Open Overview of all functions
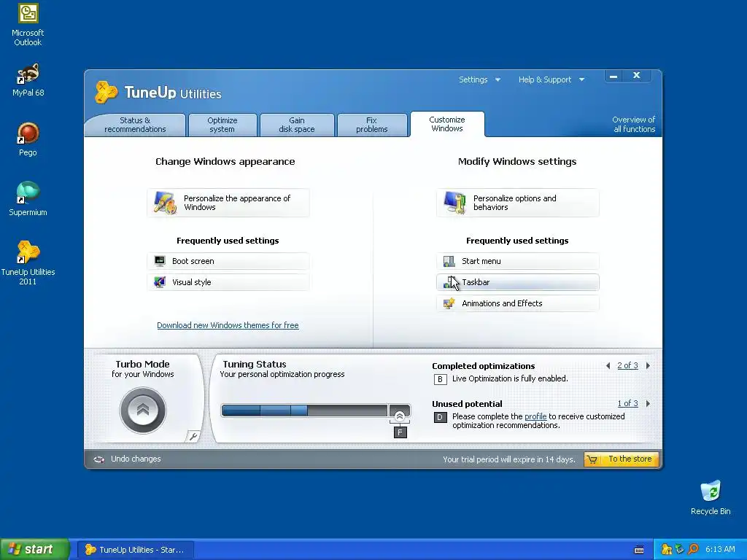 coord(634,124)
